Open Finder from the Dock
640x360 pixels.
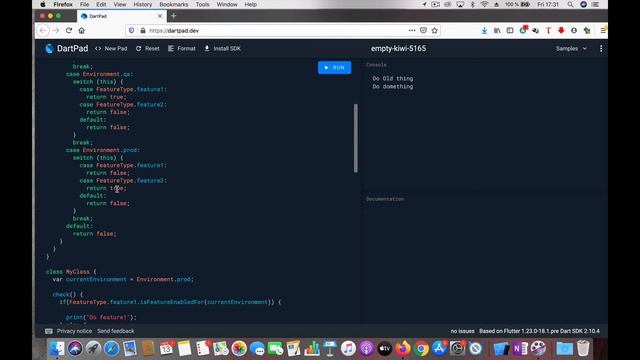pos(57,349)
